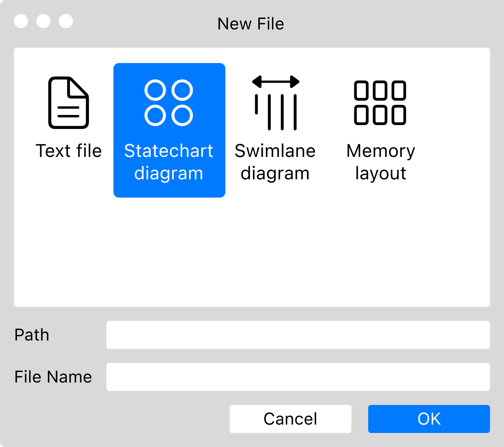
Task: Choose the Statechart diagram four-circle icon
Action: [x=169, y=103]
